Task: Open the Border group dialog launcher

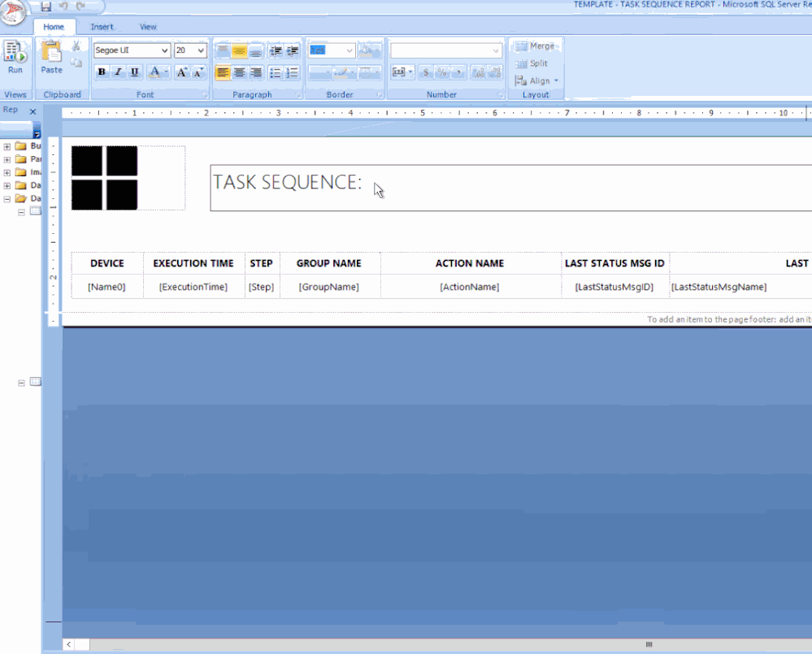Action: (380, 95)
